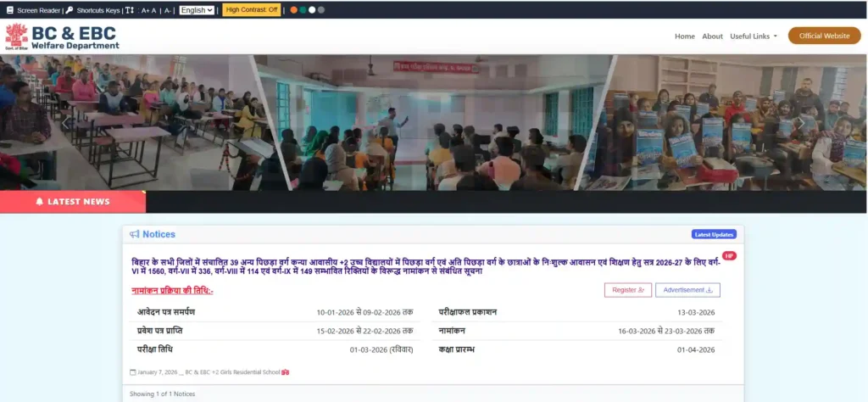Click the date range starting 10-01-2026
This screenshot has width=868, height=402.
pos(364,313)
